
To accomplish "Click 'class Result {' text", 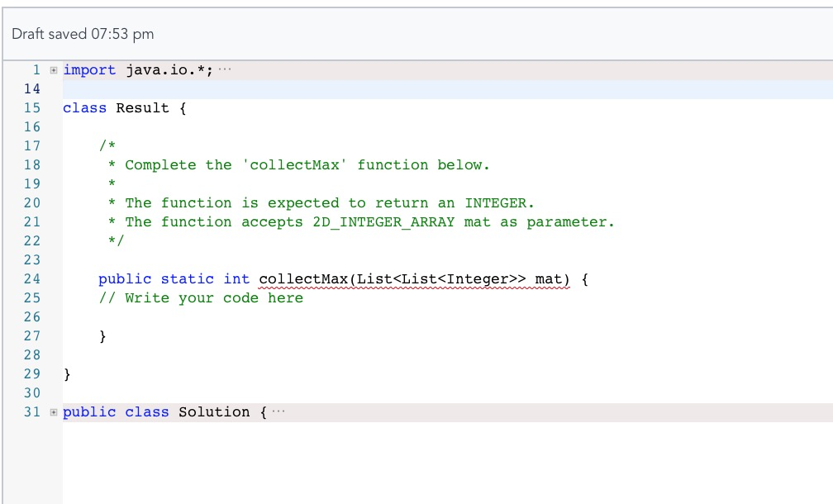I will coord(125,107).
